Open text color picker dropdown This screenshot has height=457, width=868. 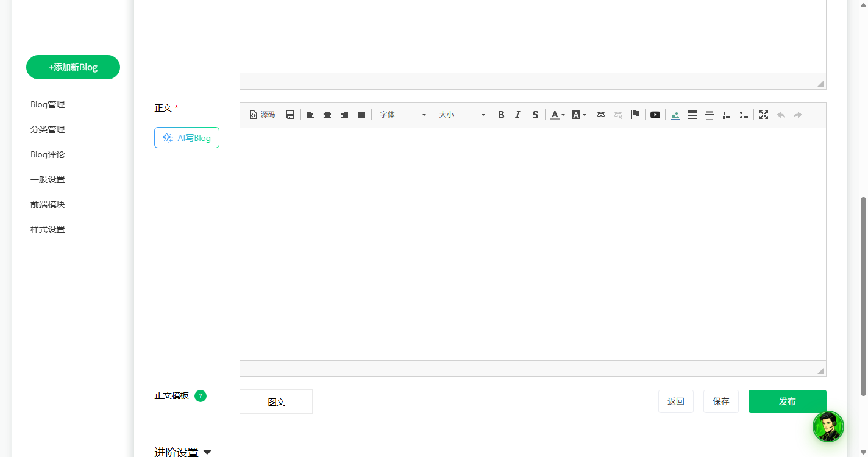pyautogui.click(x=558, y=115)
